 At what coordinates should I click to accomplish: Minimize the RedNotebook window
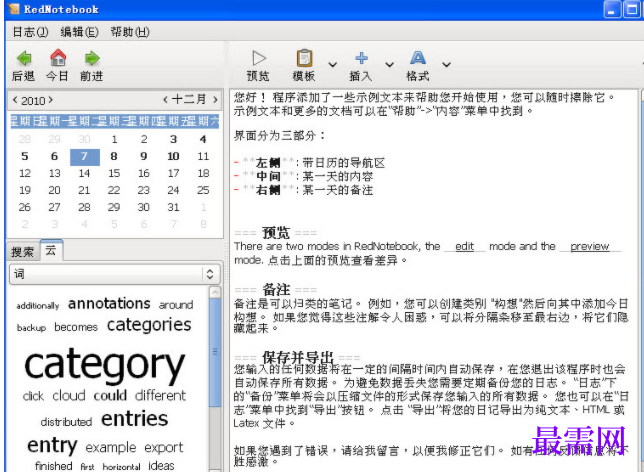coord(612,9)
